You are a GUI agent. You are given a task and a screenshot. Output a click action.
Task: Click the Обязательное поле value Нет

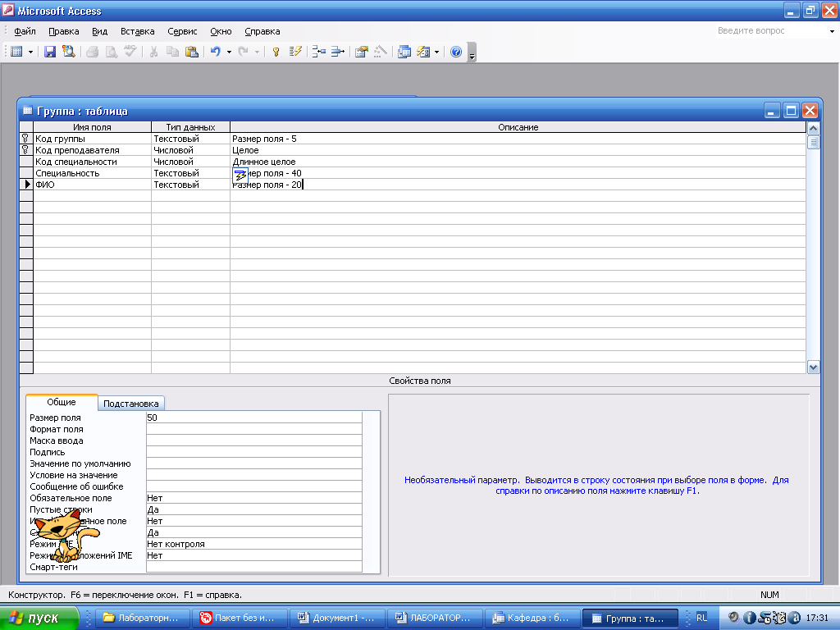[254, 498]
